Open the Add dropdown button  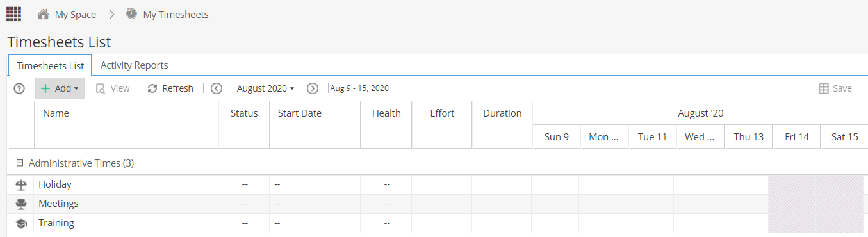[x=60, y=88]
